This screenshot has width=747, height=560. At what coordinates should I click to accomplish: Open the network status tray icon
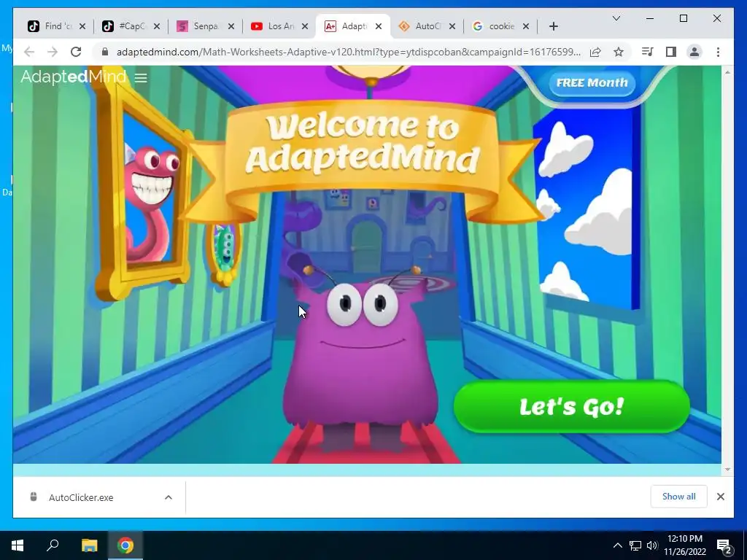point(635,545)
